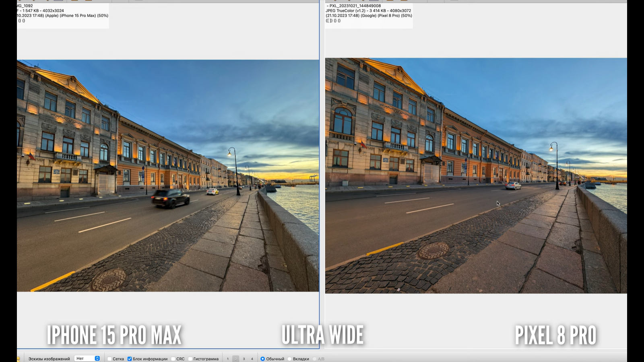Click the silver car in the right photo
The width and height of the screenshot is (644, 362).
coord(513,185)
